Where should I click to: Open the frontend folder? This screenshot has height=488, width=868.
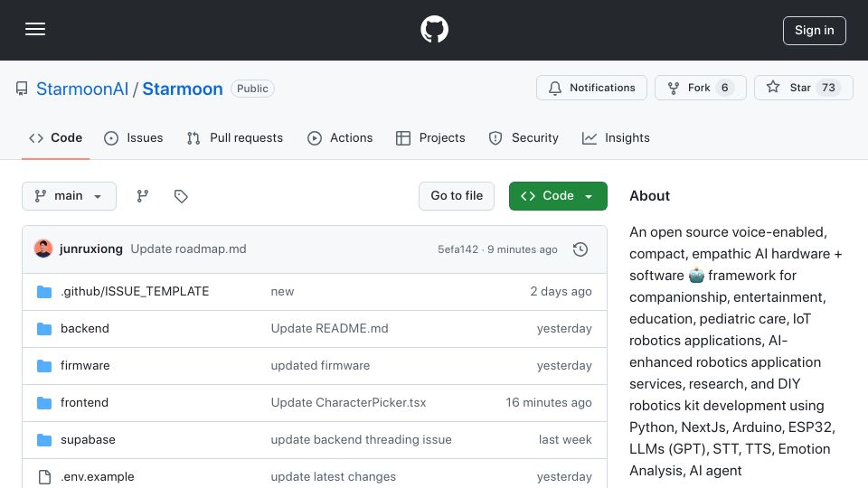[84, 403]
